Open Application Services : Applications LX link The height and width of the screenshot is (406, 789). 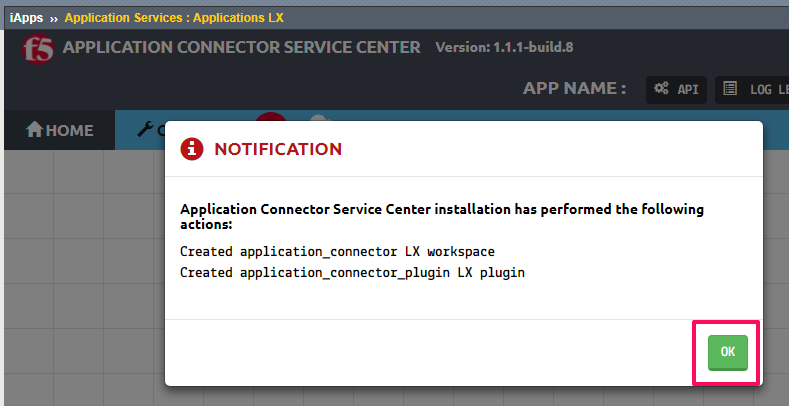point(174,18)
